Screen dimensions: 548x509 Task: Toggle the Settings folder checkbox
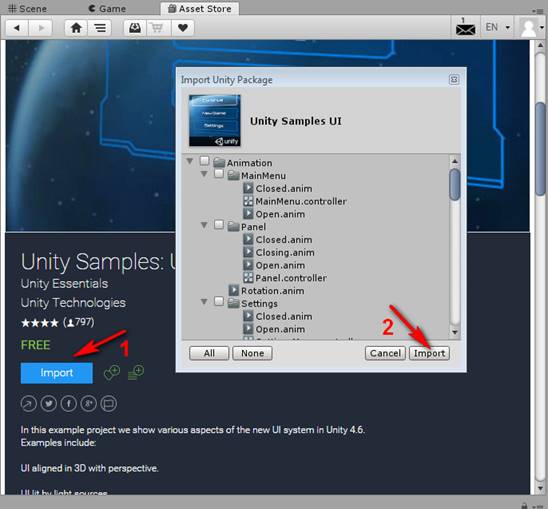pos(219,301)
